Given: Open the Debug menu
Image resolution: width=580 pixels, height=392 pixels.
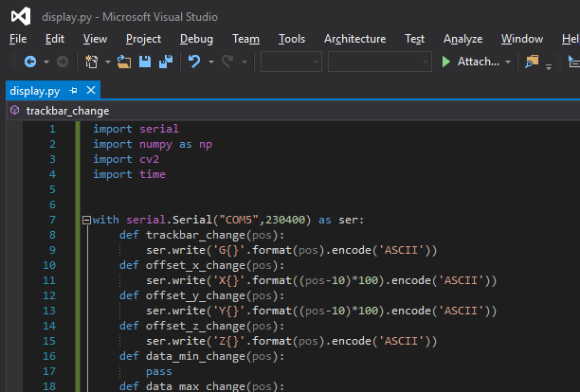Looking at the screenshot, I should (x=196, y=39).
